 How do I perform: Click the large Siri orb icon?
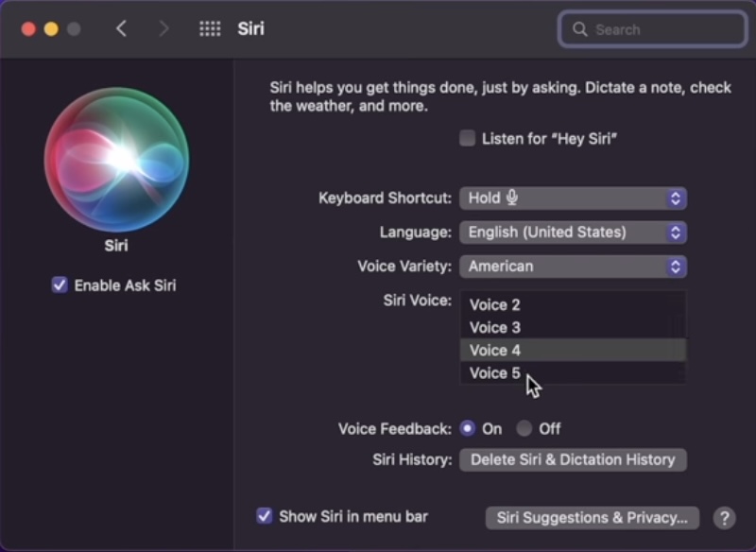pyautogui.click(x=116, y=159)
